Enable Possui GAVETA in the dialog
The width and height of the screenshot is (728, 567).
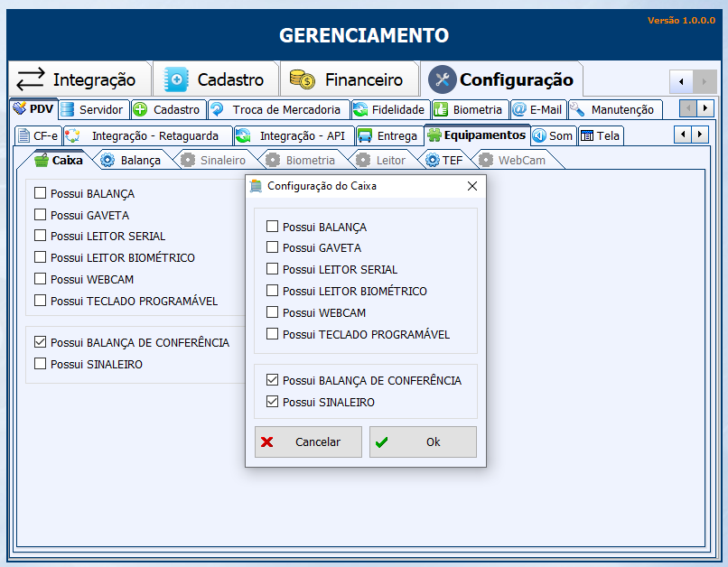(273, 247)
